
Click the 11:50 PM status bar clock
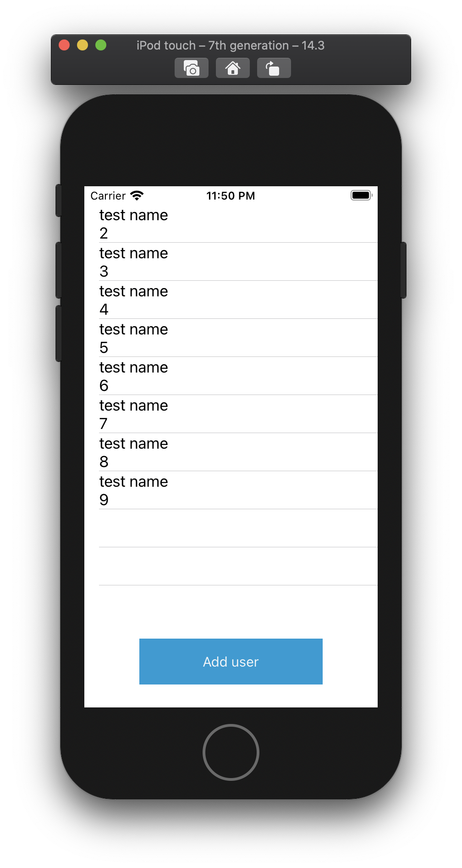click(231, 196)
